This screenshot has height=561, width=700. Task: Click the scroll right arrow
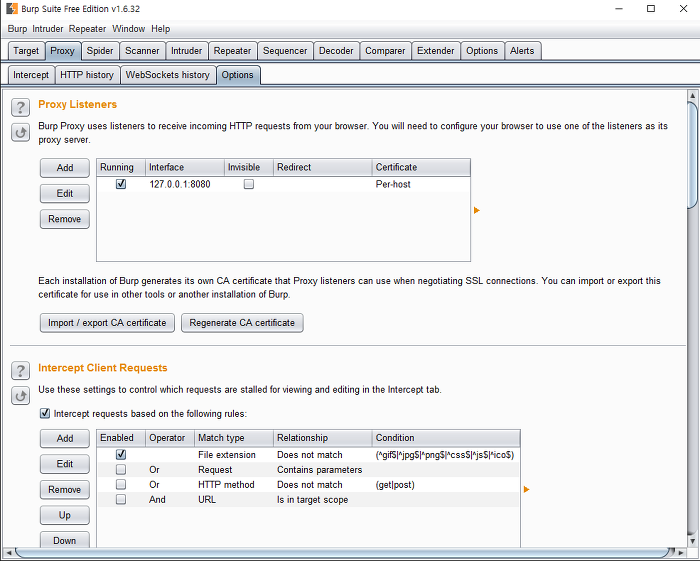[681, 553]
